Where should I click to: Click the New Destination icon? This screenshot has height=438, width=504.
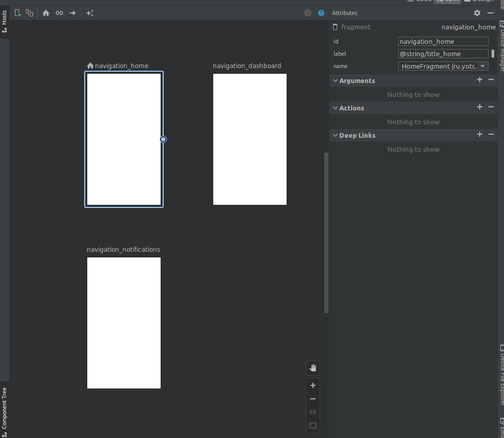[x=18, y=13]
